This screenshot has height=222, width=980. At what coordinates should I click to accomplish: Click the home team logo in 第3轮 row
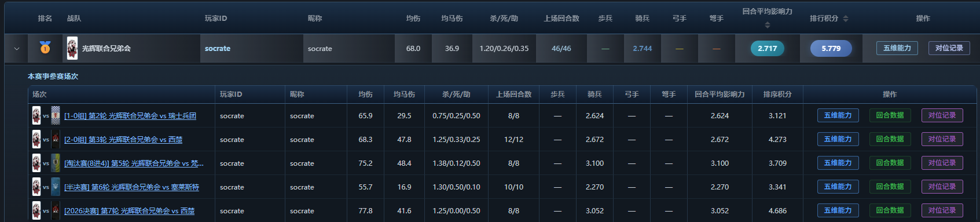pyautogui.click(x=36, y=139)
